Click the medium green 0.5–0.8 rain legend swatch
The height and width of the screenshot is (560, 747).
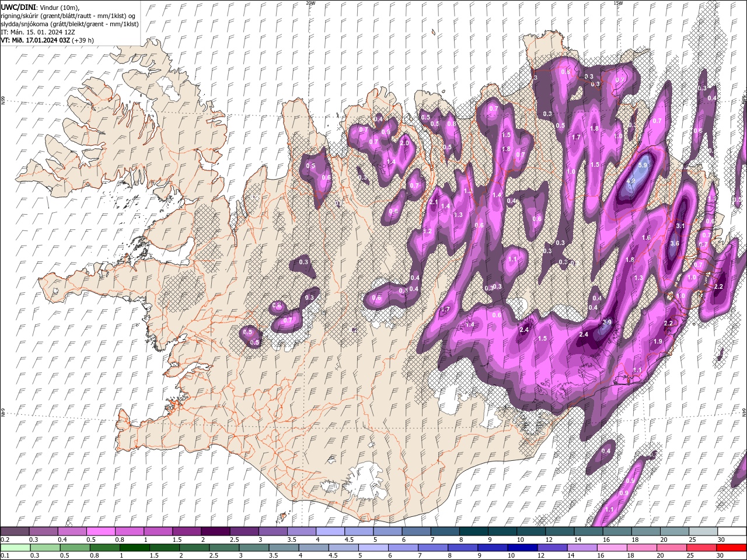tap(75, 548)
